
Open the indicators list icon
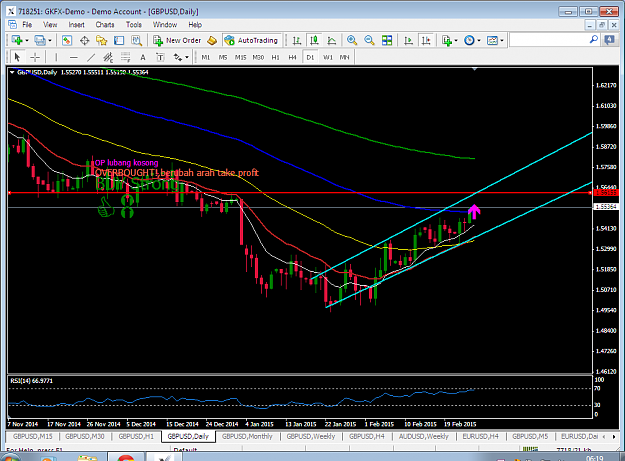[447, 40]
